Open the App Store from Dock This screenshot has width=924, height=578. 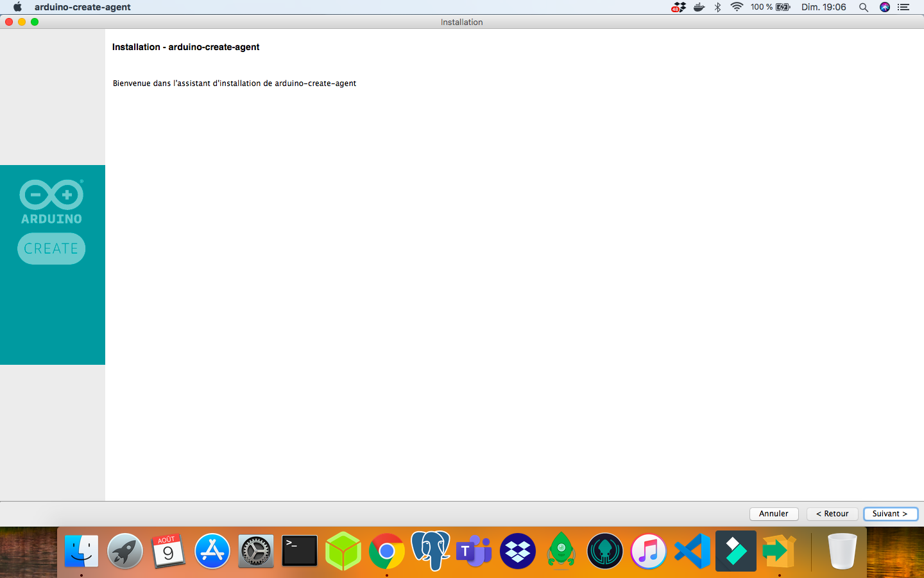coord(212,551)
